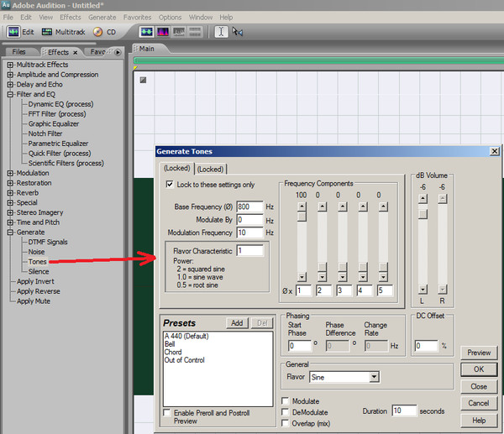Viewport: 504px width, 434px height.
Task: Select Notch Filter effect
Action: [45, 133]
